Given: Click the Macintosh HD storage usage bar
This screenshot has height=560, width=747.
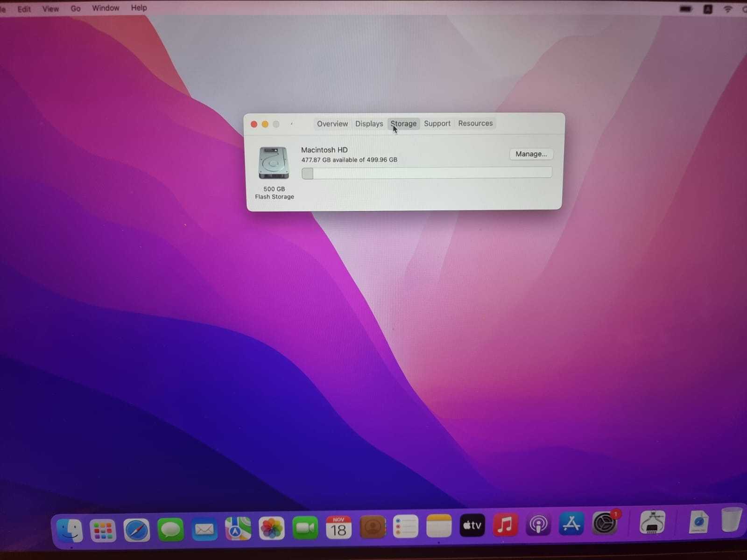Looking at the screenshot, I should point(427,173).
